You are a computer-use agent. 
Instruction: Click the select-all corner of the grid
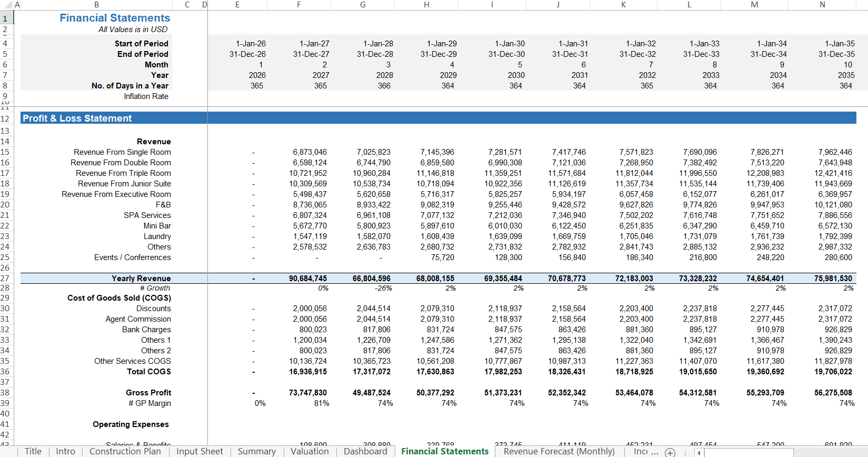pyautogui.click(x=6, y=5)
